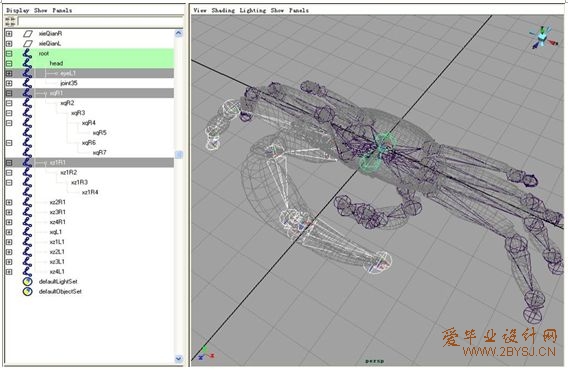Collapse the xqR1 joint branch
The height and width of the screenshot is (370, 568).
click(x=9, y=93)
